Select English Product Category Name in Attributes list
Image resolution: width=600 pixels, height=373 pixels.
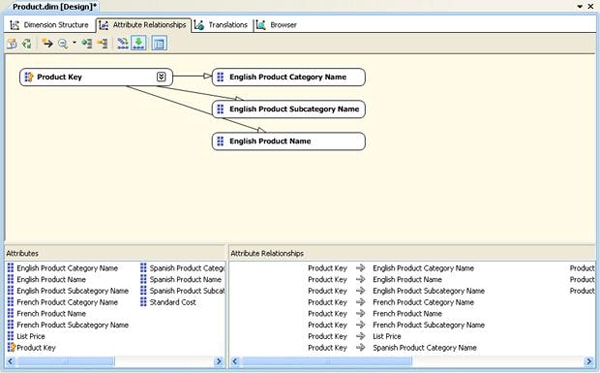(67, 268)
